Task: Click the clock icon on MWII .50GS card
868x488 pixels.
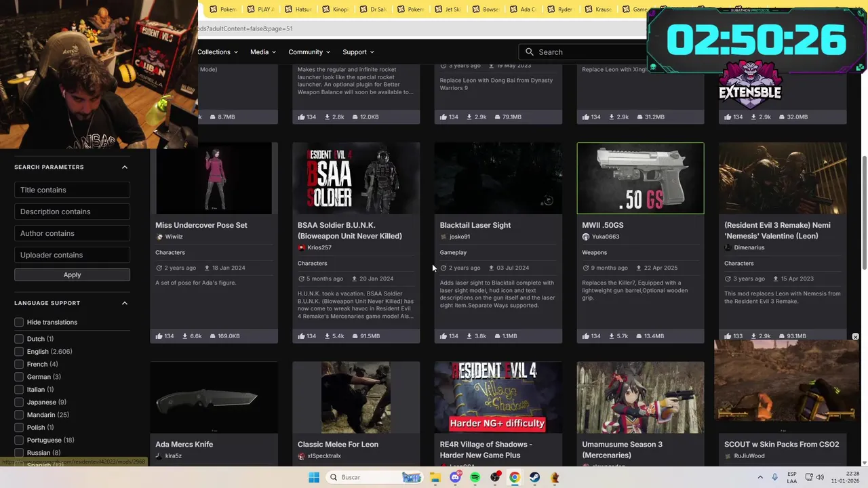Action: pos(585,268)
